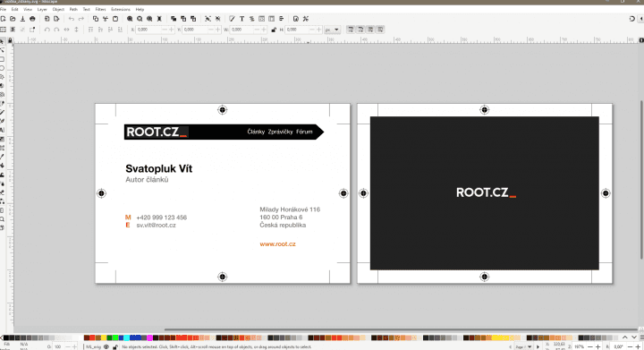The image size is (644, 350).
Task: Open Fill and Stroke dialog icon
Action: (x=232, y=19)
